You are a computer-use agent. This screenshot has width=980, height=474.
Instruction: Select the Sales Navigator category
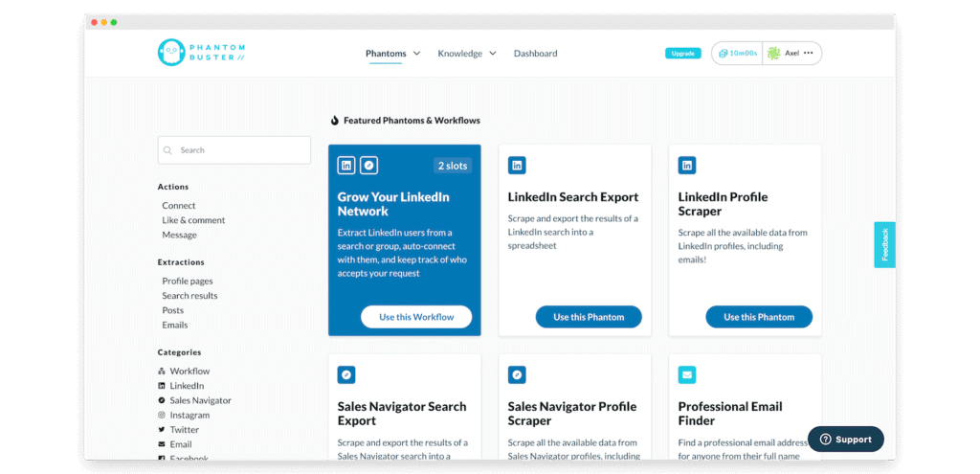[x=201, y=400]
